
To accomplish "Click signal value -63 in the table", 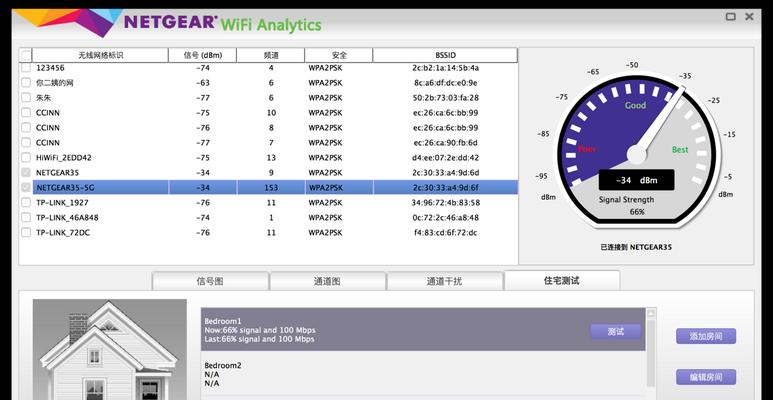I will pos(203,83).
